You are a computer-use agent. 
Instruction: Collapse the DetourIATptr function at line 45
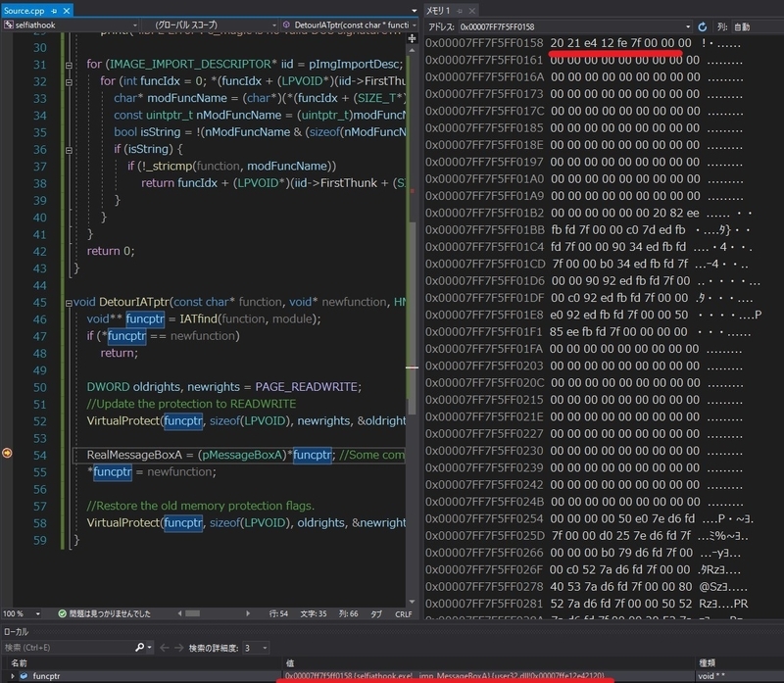coord(69,303)
